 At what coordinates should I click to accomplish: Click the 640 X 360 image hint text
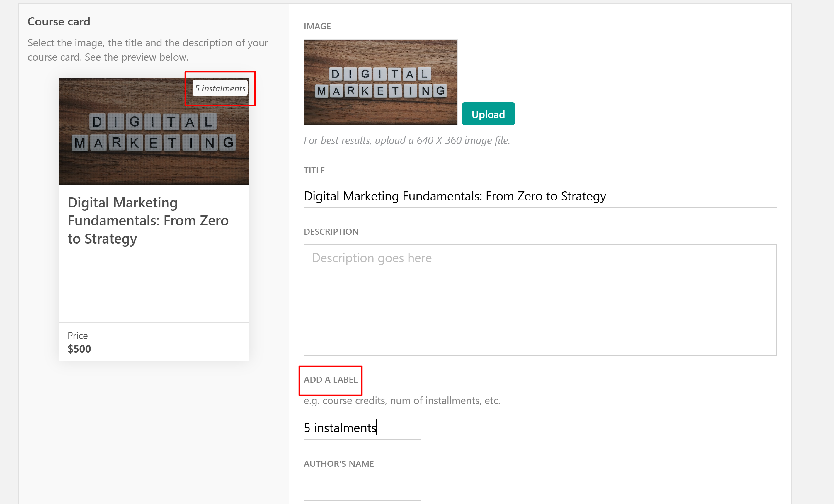[x=406, y=140]
